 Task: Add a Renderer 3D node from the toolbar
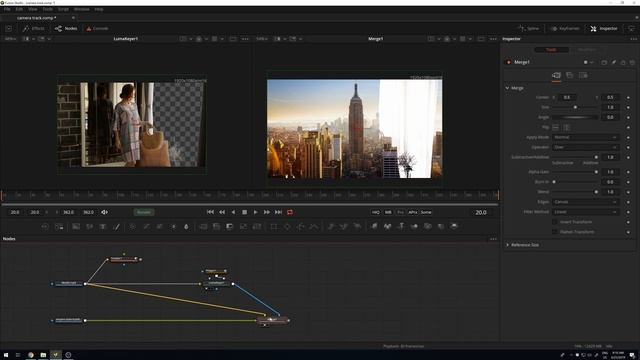pos(454,227)
